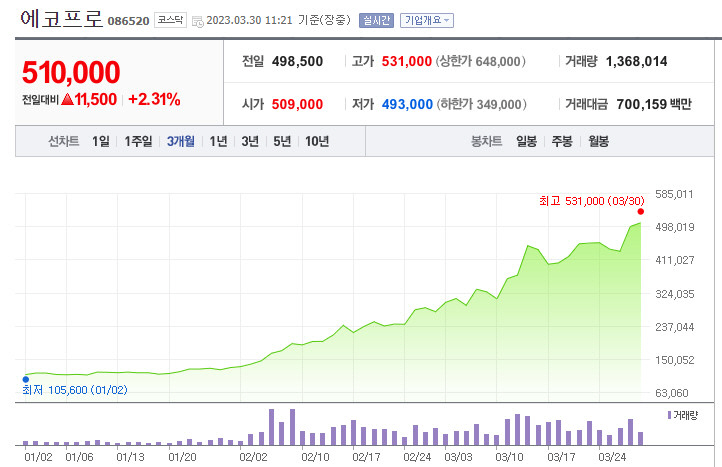Click the blue lowest-price marker dot
722x467 pixels.
pos(26,379)
